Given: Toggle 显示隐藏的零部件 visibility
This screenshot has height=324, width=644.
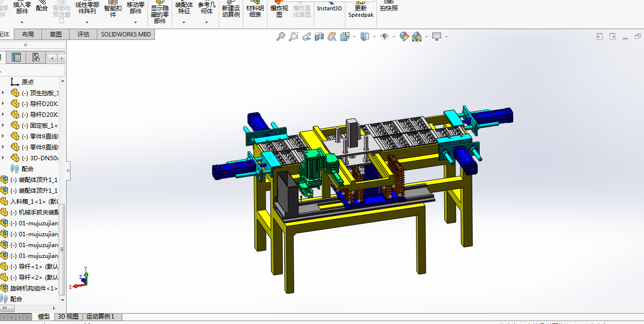Looking at the screenshot, I should [159, 14].
